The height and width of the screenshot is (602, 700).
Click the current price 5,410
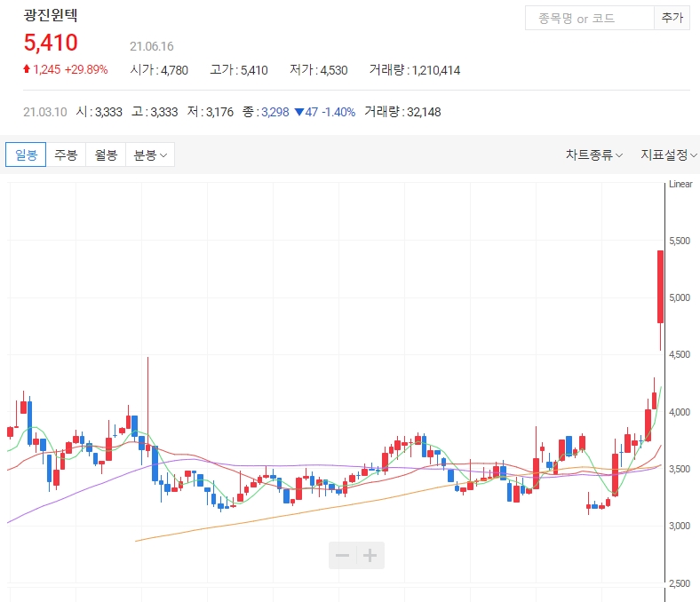point(51,43)
